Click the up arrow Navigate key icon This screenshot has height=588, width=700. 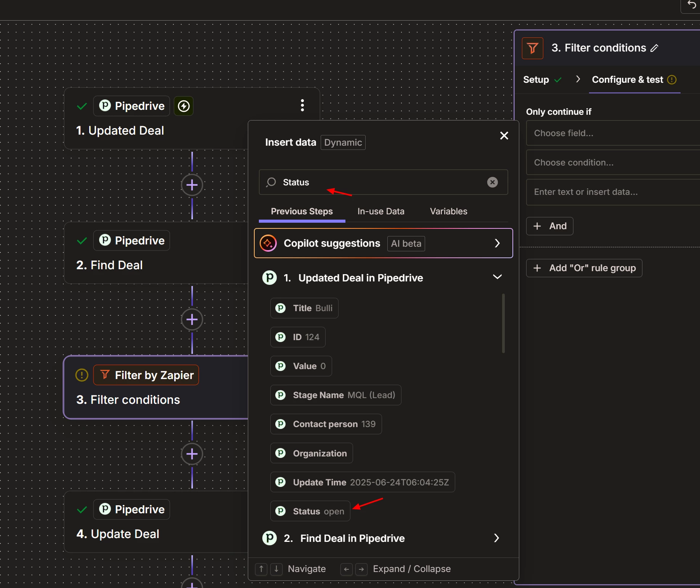[x=261, y=569]
